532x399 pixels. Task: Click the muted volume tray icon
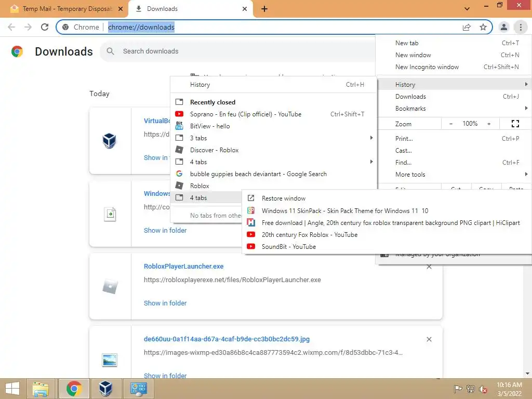pyautogui.click(x=483, y=389)
